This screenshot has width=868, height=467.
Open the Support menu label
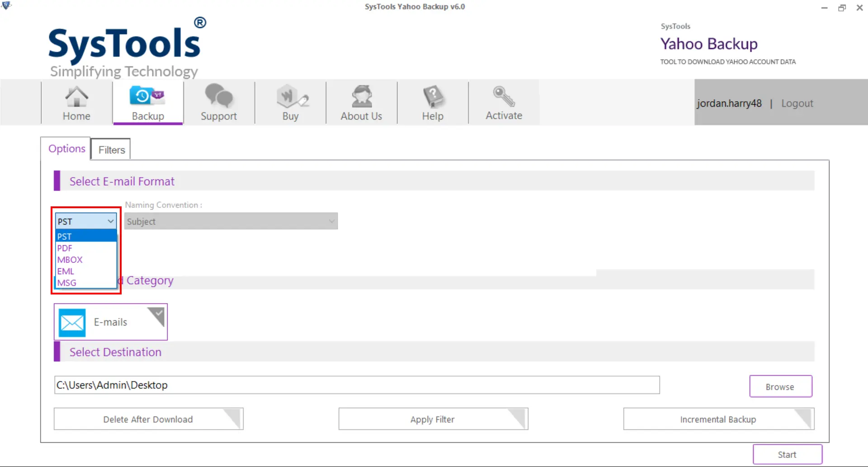click(x=219, y=116)
